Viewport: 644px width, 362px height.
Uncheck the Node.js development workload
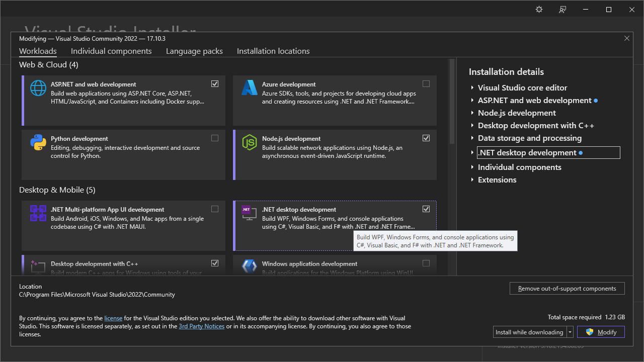pos(426,138)
